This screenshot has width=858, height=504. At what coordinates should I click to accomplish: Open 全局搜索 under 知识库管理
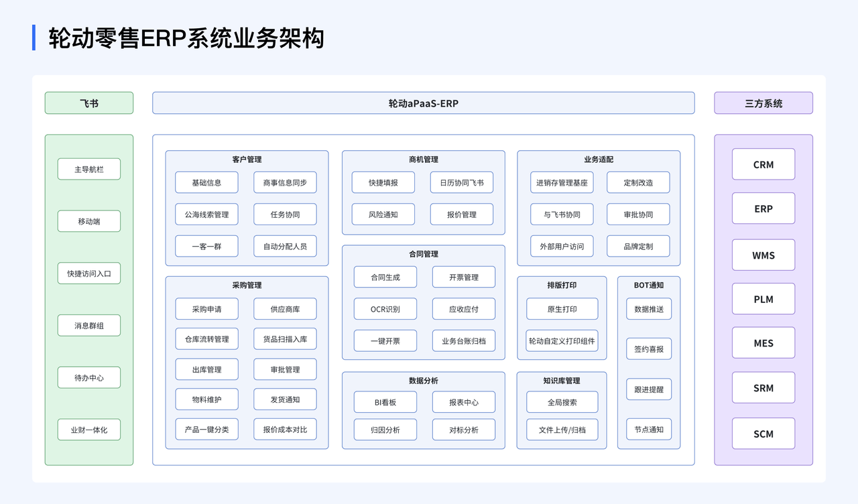[x=561, y=401]
